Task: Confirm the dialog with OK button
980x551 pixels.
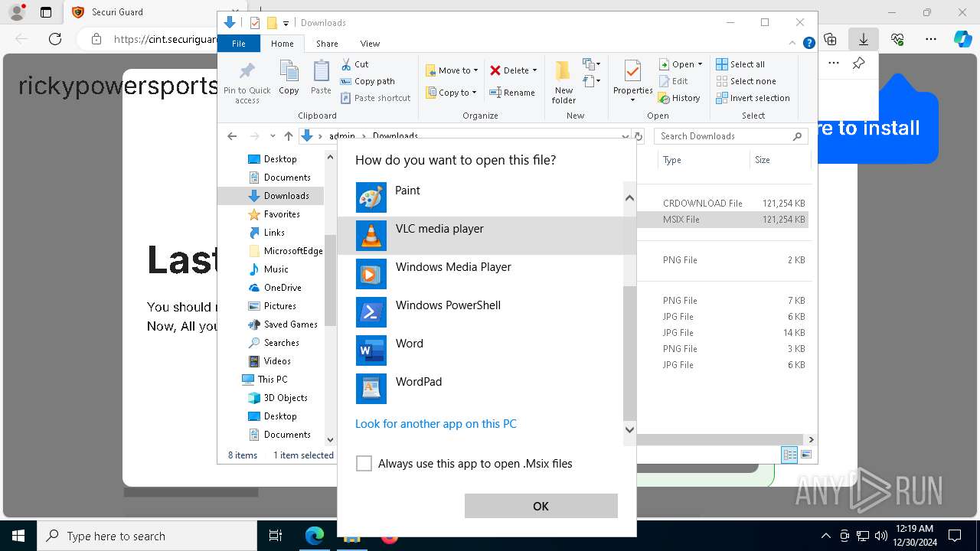Action: click(541, 506)
